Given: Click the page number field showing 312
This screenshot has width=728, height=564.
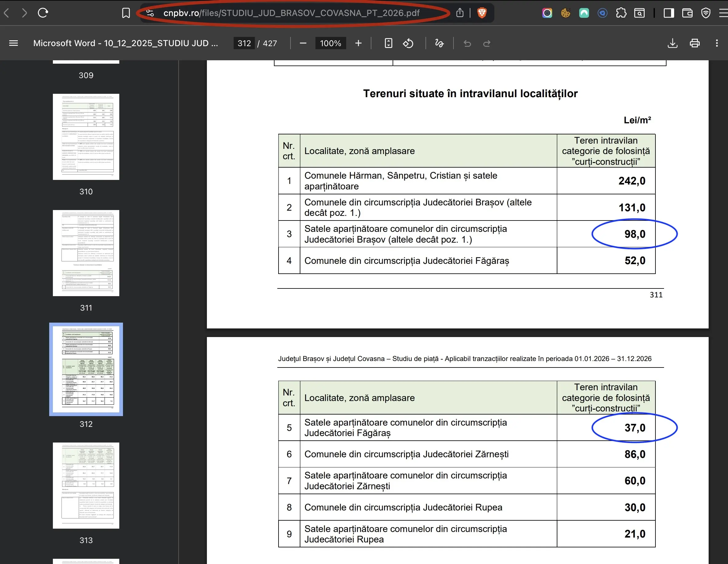Looking at the screenshot, I should tap(244, 43).
